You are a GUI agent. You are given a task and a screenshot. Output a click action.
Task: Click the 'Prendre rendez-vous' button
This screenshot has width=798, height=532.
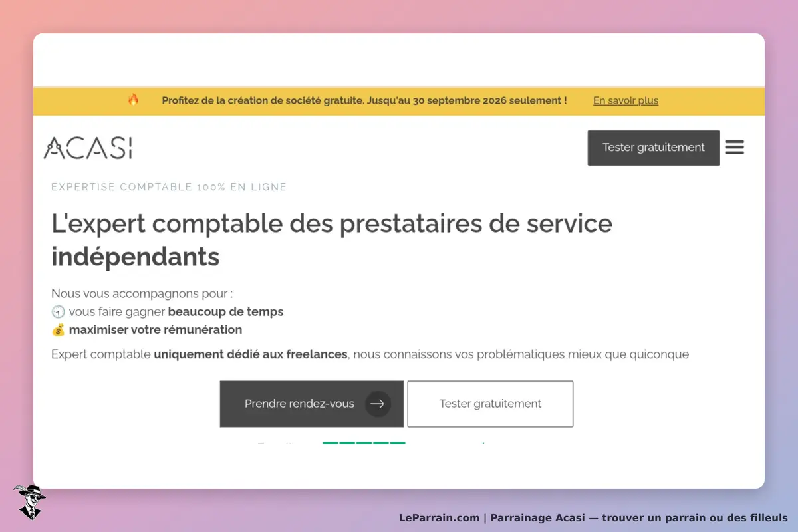[x=312, y=404]
